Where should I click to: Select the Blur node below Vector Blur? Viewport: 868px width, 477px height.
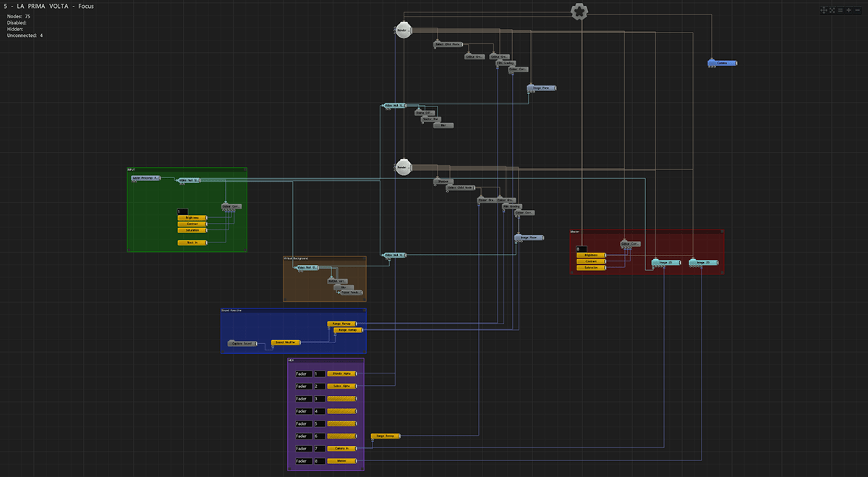[x=443, y=125]
